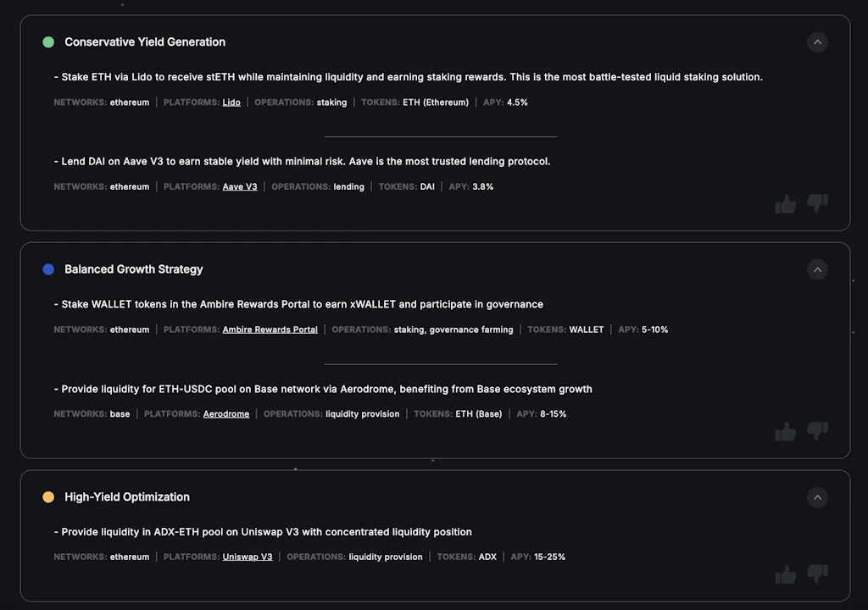The height and width of the screenshot is (610, 868).
Task: Visit the Ambire Rewards Portal link
Action: [270, 330]
